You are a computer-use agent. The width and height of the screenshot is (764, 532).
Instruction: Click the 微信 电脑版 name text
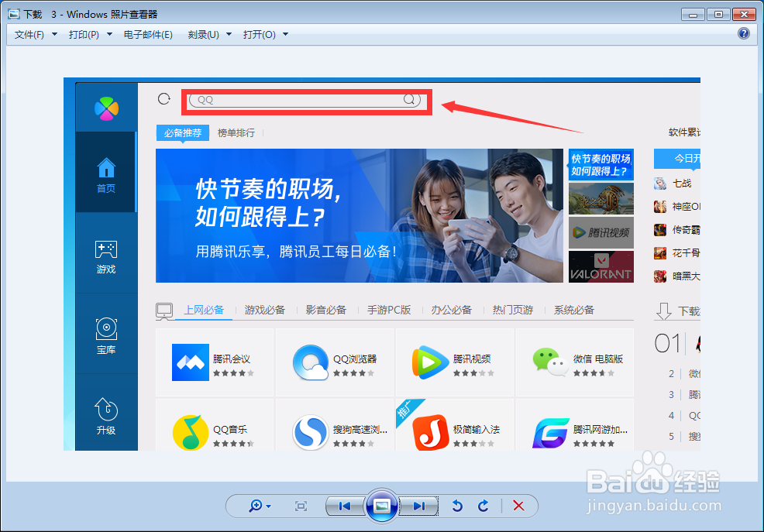(x=598, y=359)
